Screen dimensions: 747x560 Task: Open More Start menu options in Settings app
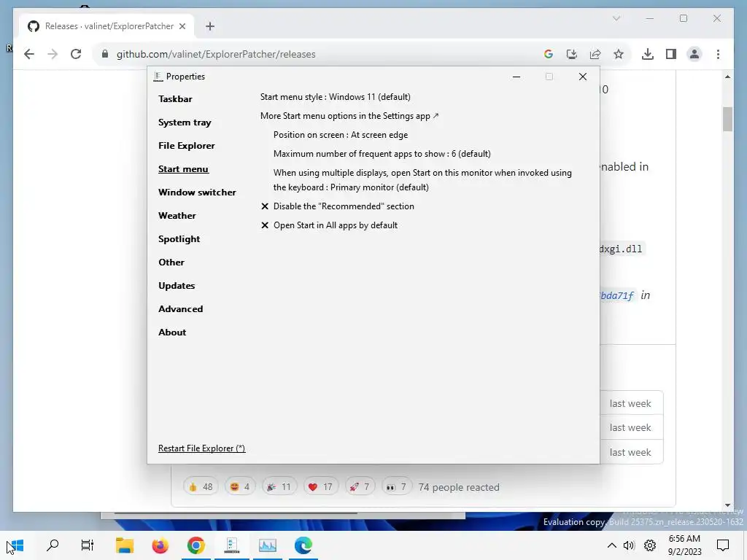(x=349, y=116)
